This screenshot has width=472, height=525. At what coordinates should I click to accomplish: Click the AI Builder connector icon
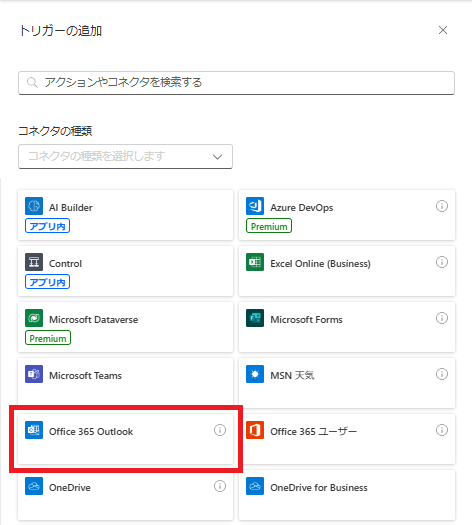pyautogui.click(x=34, y=206)
